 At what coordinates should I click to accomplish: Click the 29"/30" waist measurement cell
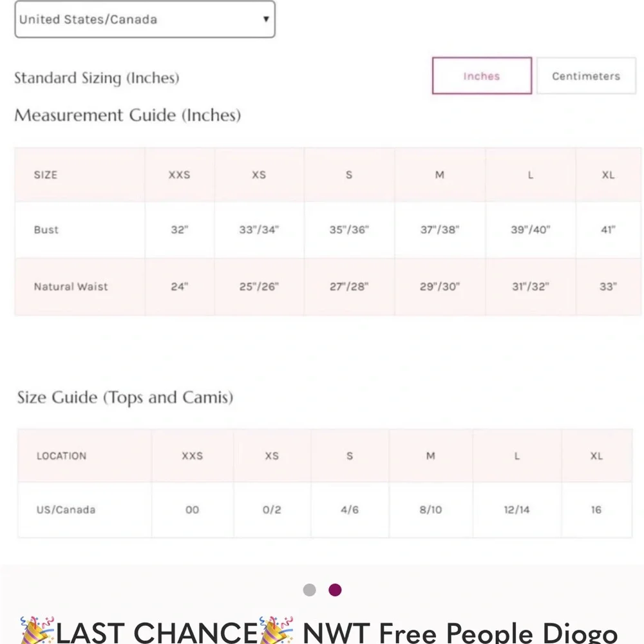click(x=440, y=287)
